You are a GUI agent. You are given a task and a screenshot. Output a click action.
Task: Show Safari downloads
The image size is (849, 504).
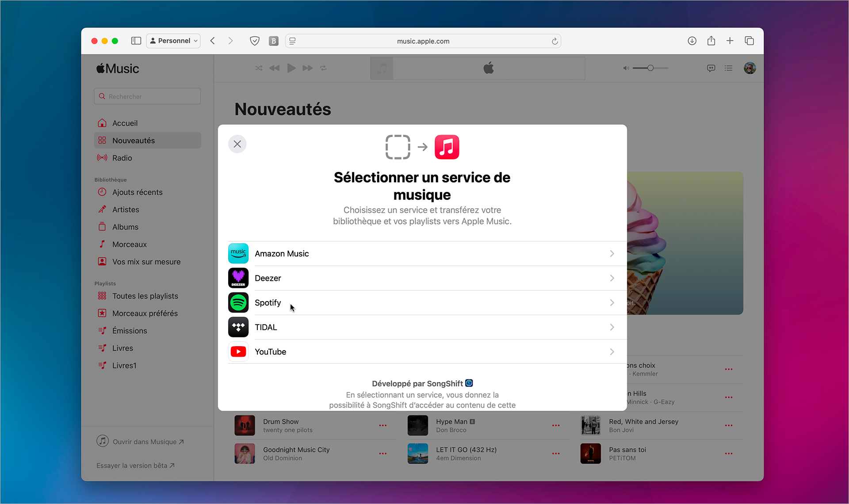[692, 41]
